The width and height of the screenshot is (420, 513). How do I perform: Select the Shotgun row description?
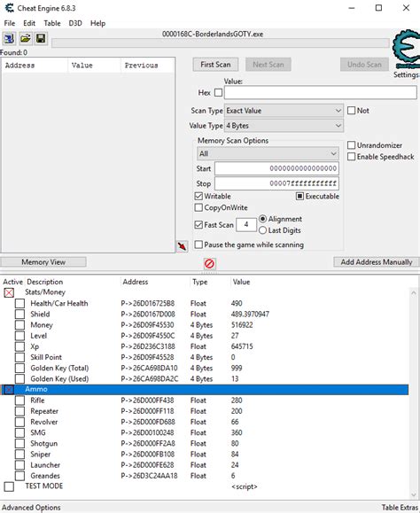click(43, 443)
